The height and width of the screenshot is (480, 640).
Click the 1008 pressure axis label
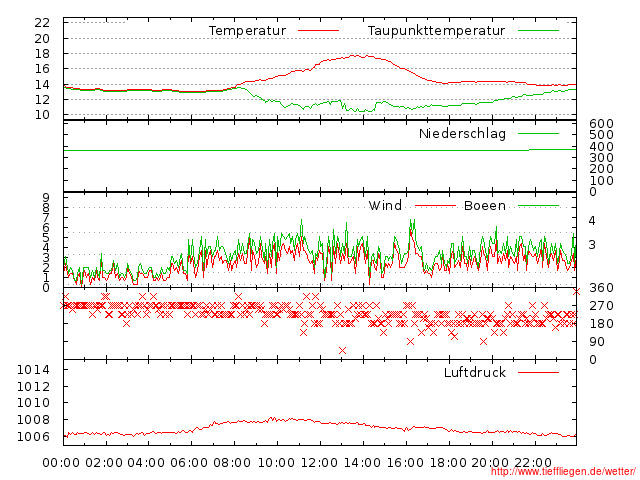pyautogui.click(x=33, y=420)
